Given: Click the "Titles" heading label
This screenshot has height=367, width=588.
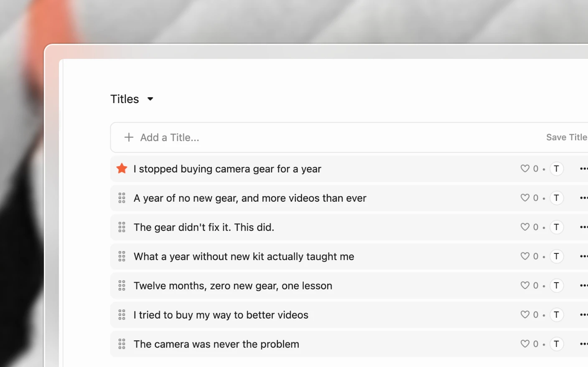Looking at the screenshot, I should (125, 99).
